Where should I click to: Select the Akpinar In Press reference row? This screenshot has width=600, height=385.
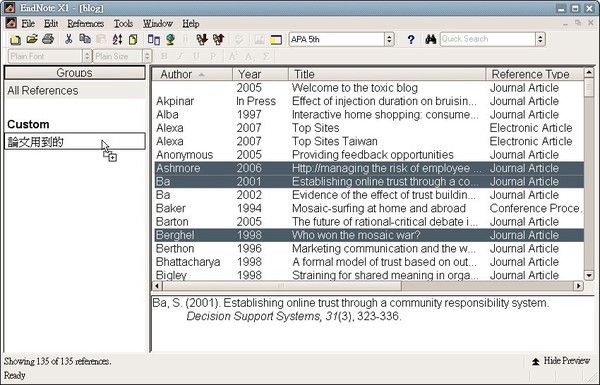(x=369, y=101)
